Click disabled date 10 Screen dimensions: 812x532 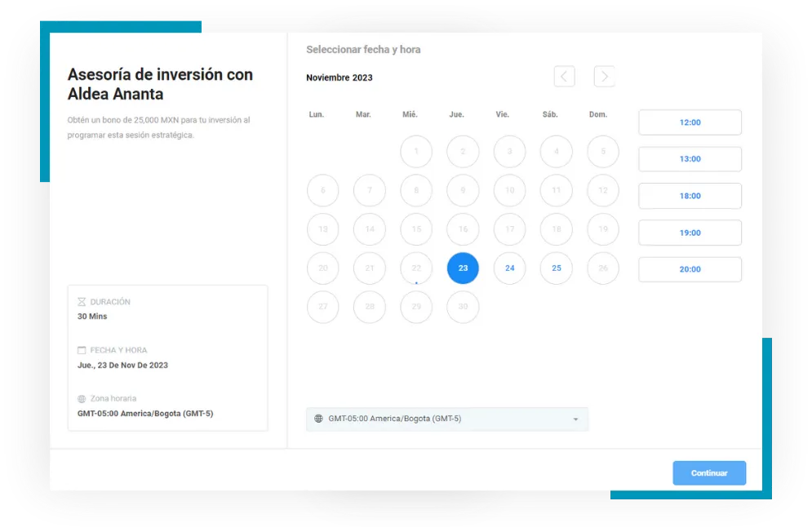[509, 190]
